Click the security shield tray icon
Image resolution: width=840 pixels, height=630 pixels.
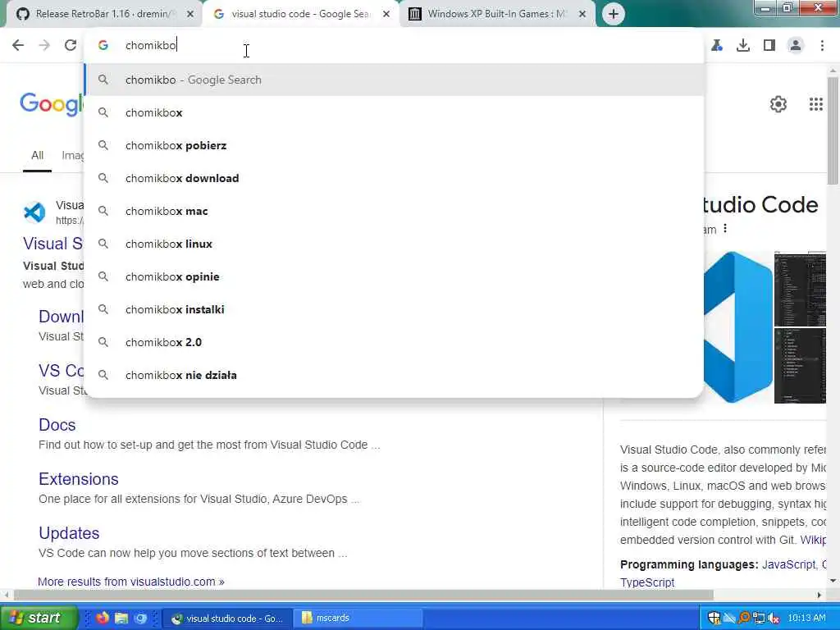(714, 618)
